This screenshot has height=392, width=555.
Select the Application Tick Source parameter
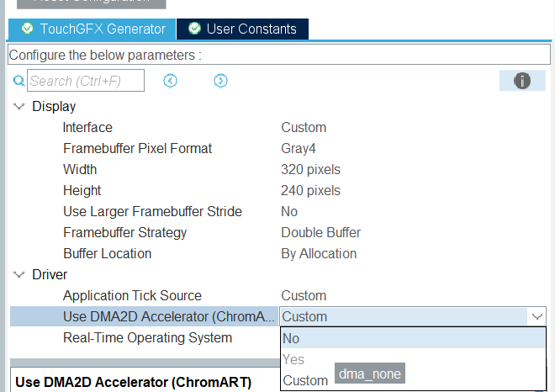[132, 296]
